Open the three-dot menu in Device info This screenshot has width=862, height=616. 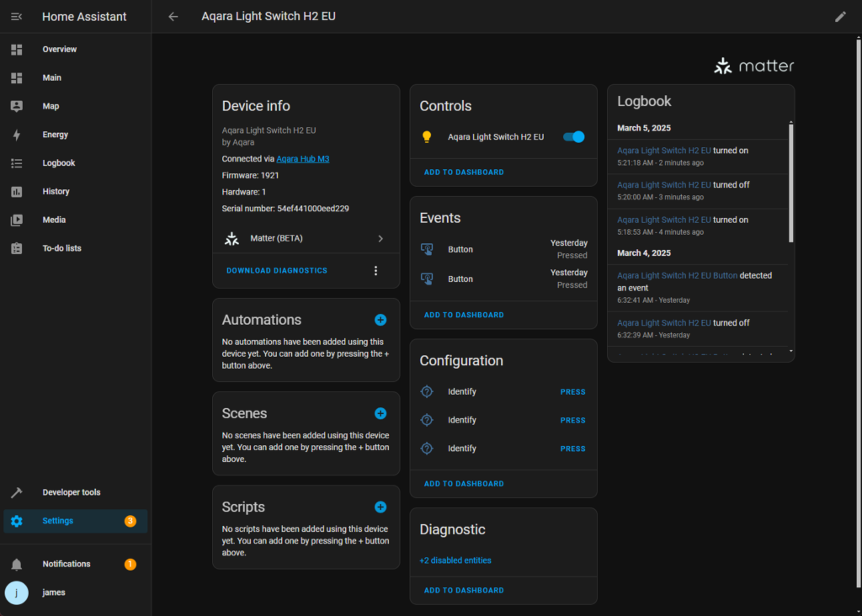(x=375, y=271)
